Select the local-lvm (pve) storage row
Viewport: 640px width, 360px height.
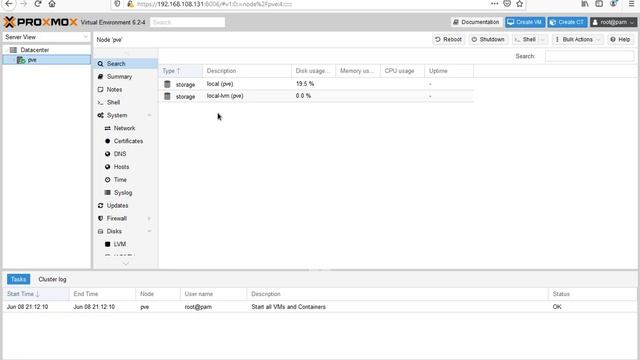point(316,96)
